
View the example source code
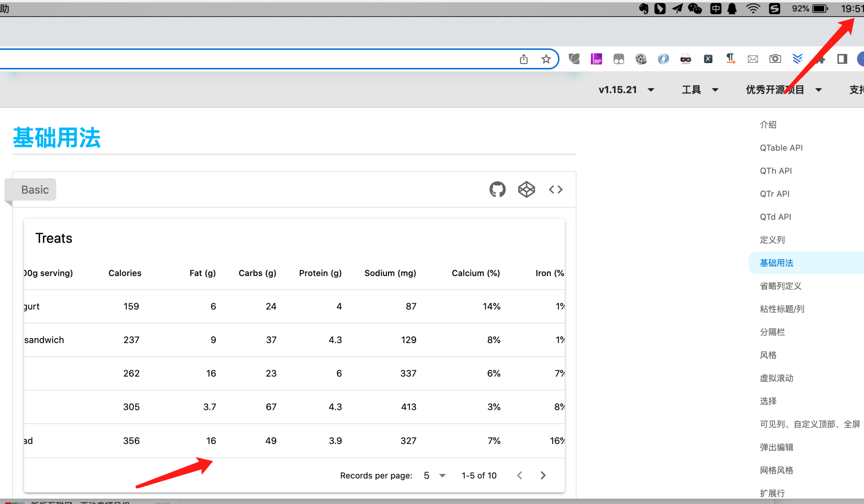pos(555,189)
